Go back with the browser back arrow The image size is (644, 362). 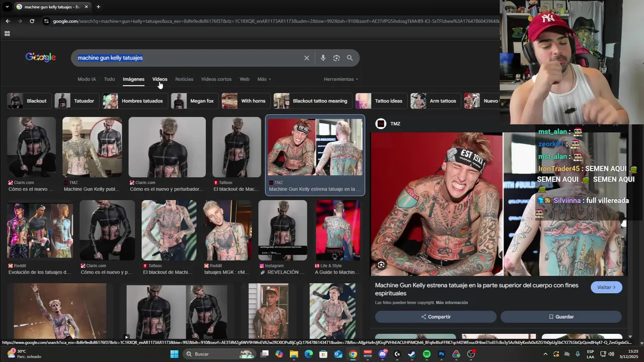tap(8, 21)
